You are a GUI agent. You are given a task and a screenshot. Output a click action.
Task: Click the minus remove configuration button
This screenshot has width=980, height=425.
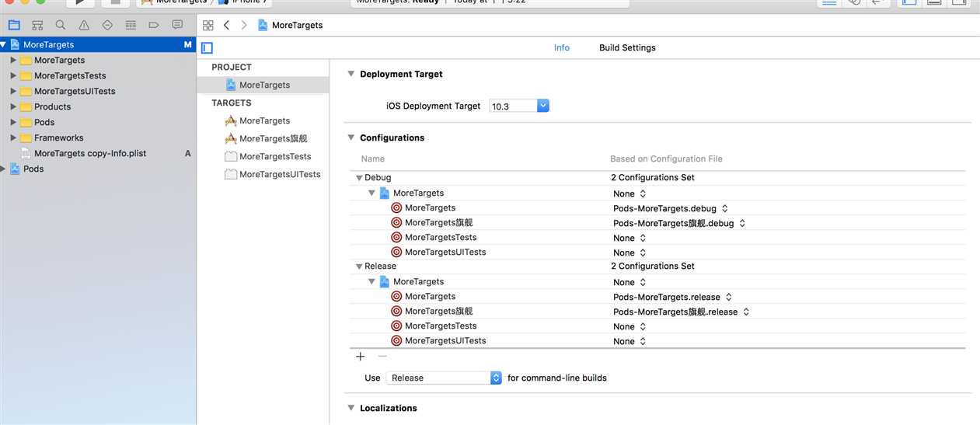click(x=382, y=357)
